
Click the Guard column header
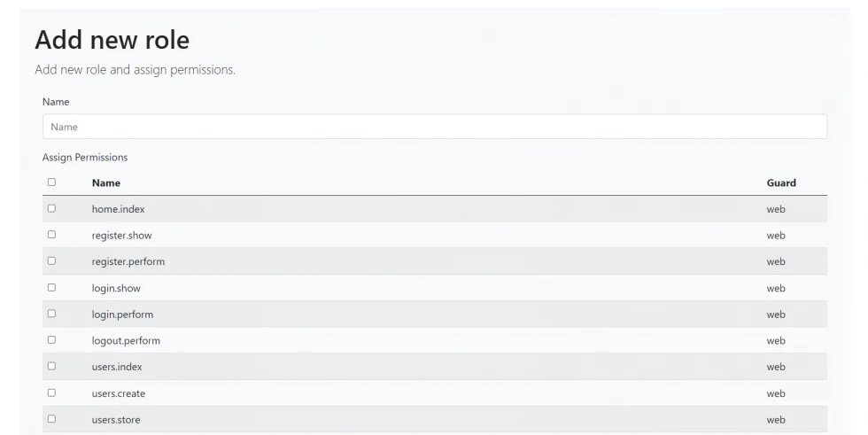[781, 183]
